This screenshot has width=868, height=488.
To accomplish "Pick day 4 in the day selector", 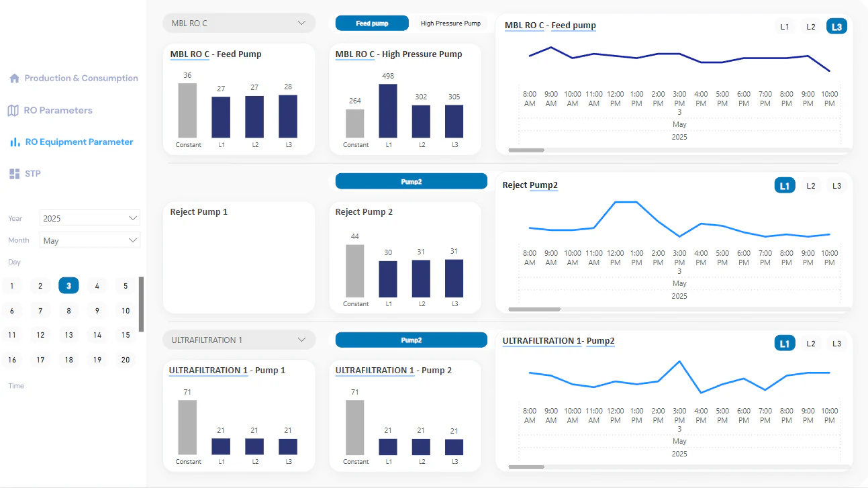I will click(97, 286).
